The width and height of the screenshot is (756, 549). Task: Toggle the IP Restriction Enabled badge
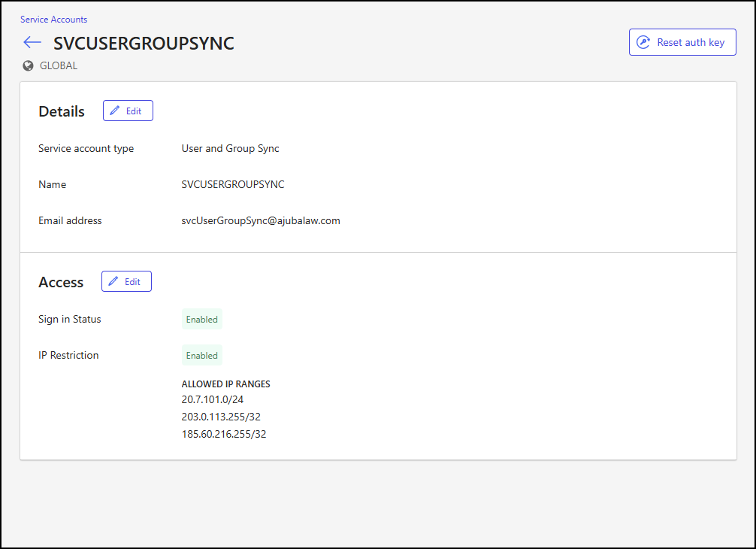pos(201,355)
